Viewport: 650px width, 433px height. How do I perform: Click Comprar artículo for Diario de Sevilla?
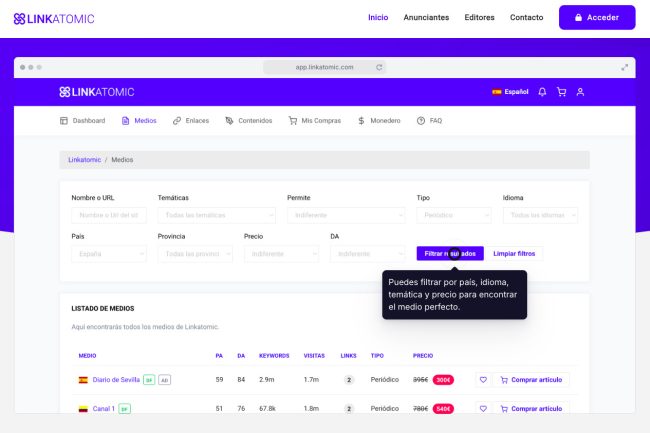click(533, 380)
